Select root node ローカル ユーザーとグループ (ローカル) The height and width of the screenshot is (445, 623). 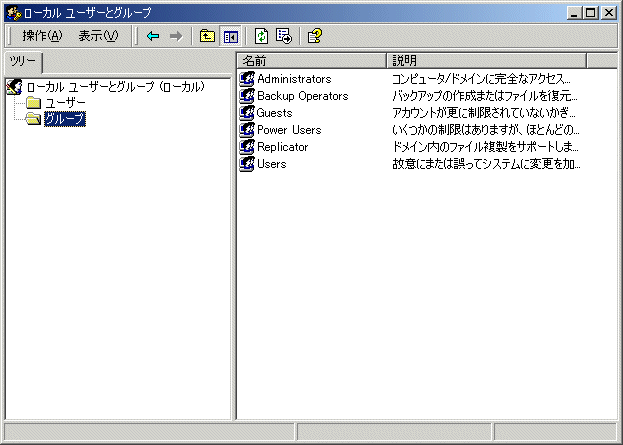pyautogui.click(x=116, y=87)
